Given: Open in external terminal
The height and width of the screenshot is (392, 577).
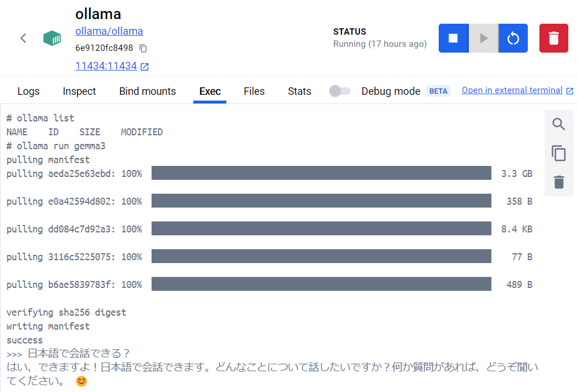Looking at the screenshot, I should [x=512, y=90].
